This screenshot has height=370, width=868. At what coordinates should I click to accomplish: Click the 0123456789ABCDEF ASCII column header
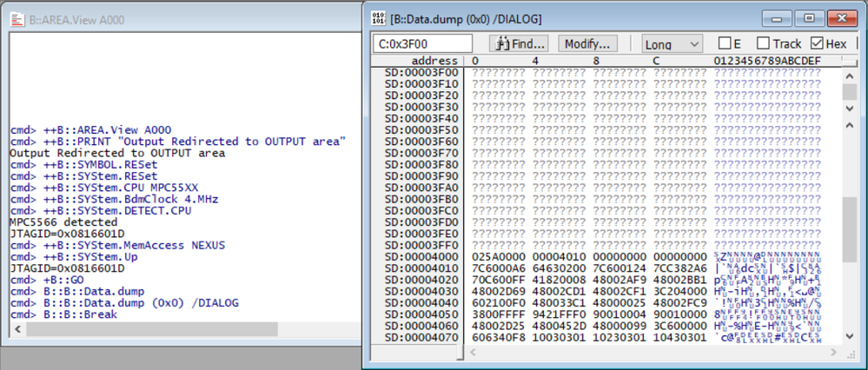point(766,61)
